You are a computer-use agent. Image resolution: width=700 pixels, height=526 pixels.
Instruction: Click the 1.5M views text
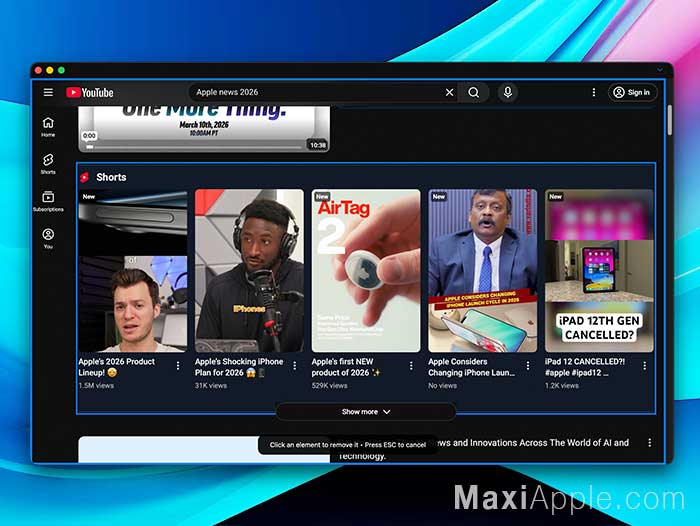coord(96,385)
